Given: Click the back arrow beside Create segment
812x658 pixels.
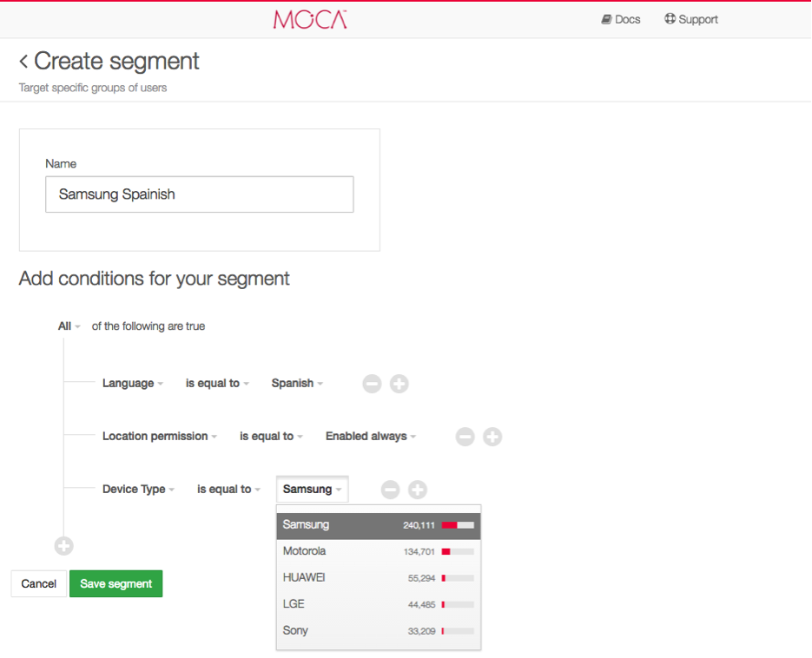Looking at the screenshot, I should [x=23, y=61].
